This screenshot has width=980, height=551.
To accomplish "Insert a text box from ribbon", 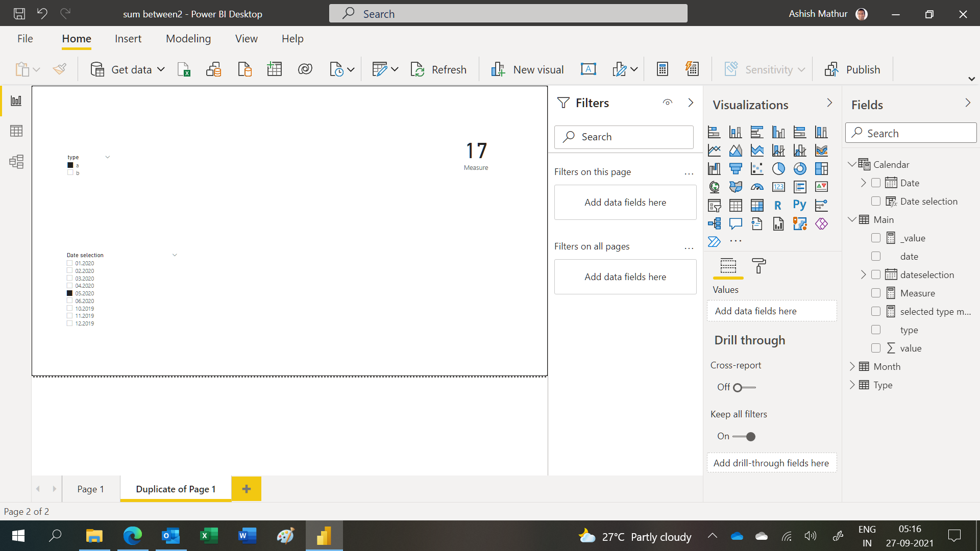I will [589, 69].
